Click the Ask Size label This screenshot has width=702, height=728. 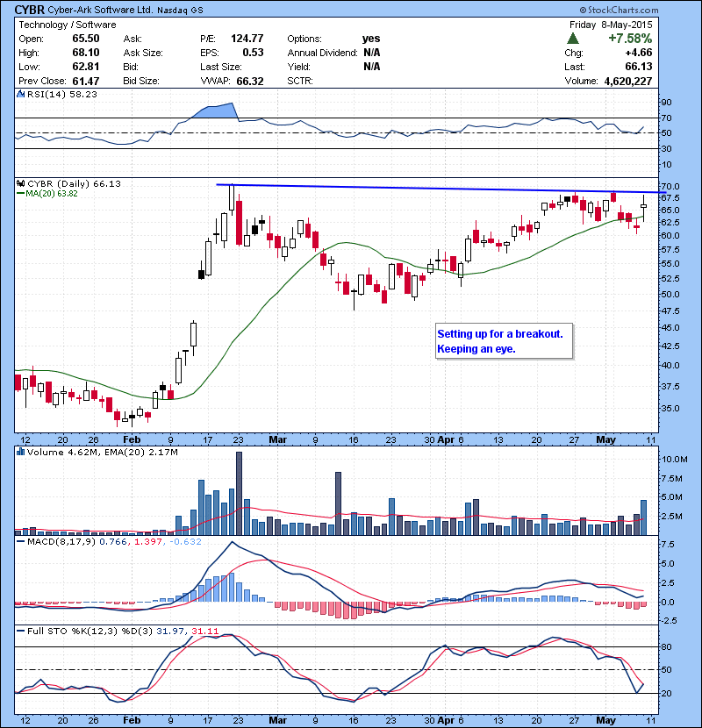[x=143, y=53]
